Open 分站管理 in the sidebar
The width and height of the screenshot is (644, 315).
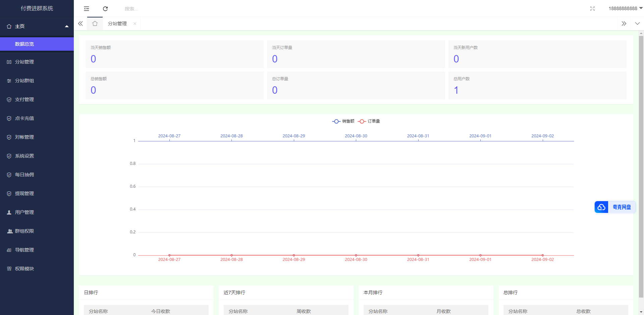(37, 62)
